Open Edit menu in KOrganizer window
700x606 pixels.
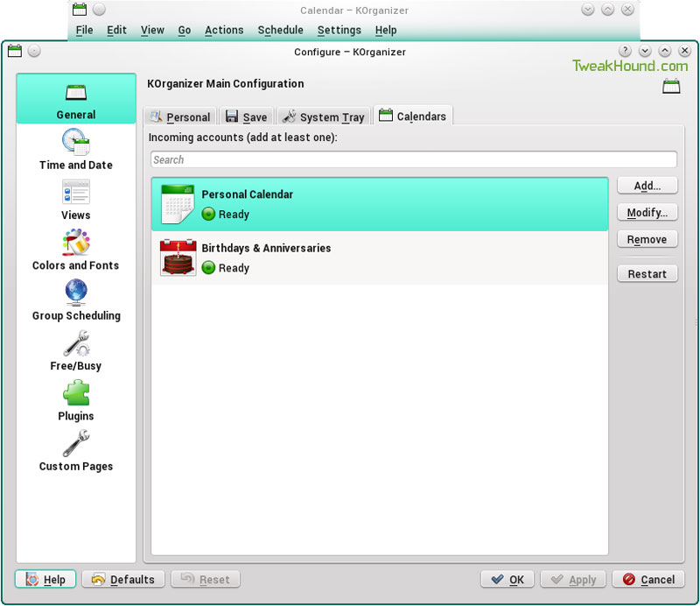tap(116, 30)
